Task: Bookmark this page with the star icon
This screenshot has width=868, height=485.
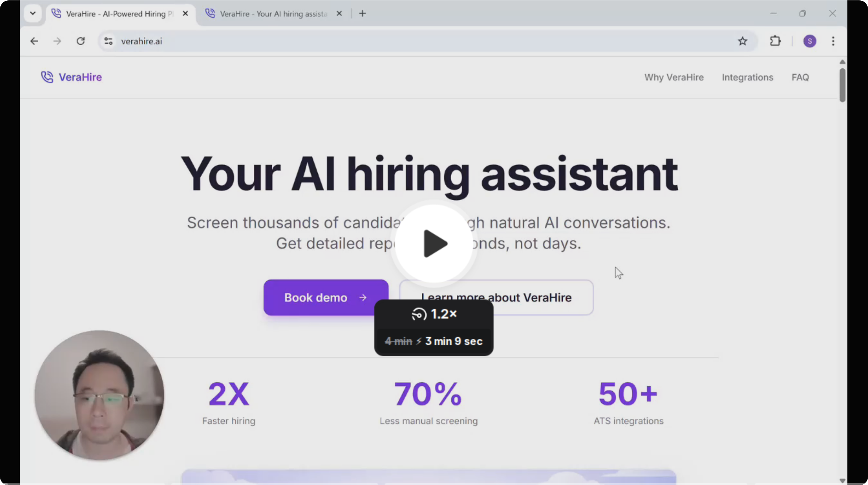Action: pyautogui.click(x=743, y=41)
